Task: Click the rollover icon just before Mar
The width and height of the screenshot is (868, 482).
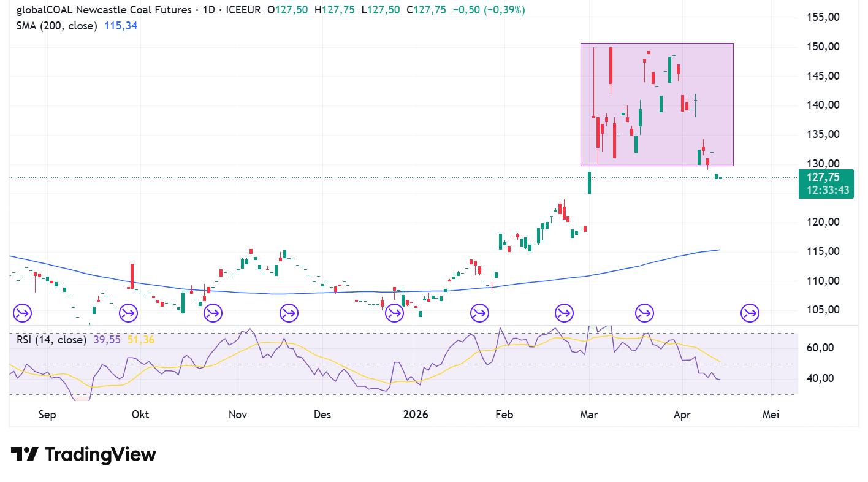Action: (x=564, y=314)
